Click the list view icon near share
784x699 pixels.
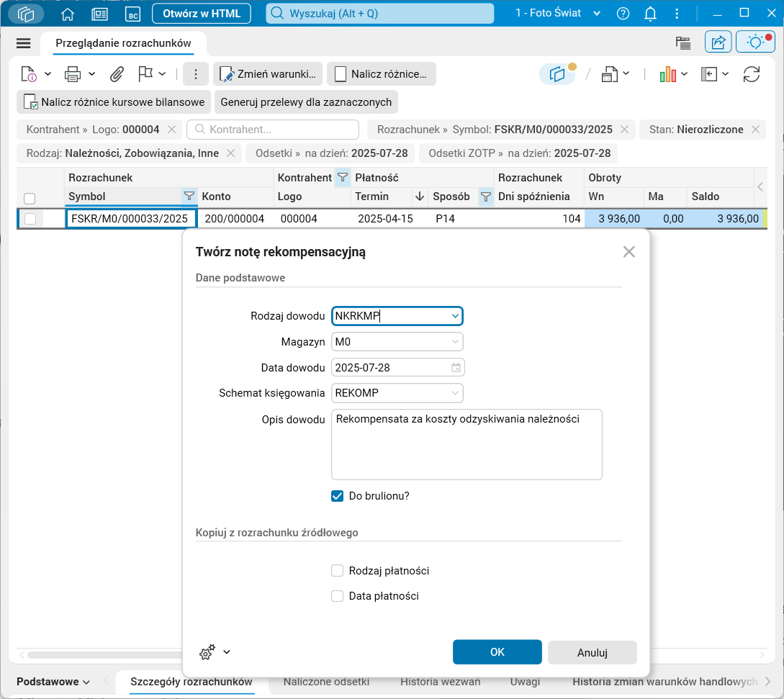pyautogui.click(x=683, y=42)
